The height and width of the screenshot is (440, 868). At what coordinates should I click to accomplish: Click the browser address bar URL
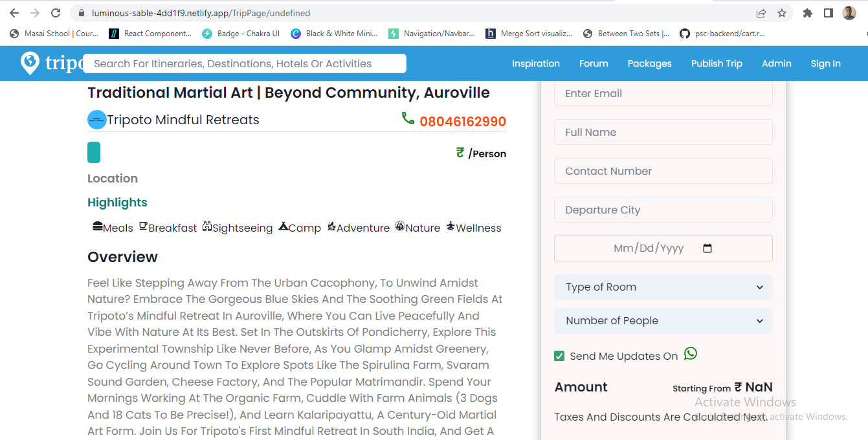[201, 13]
